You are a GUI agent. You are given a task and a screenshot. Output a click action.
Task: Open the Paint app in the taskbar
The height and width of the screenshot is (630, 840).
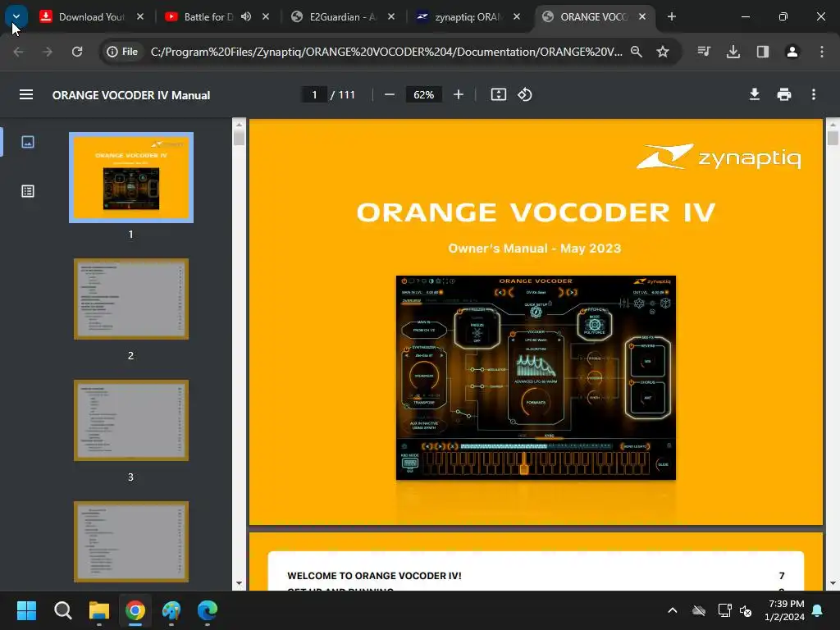click(171, 610)
